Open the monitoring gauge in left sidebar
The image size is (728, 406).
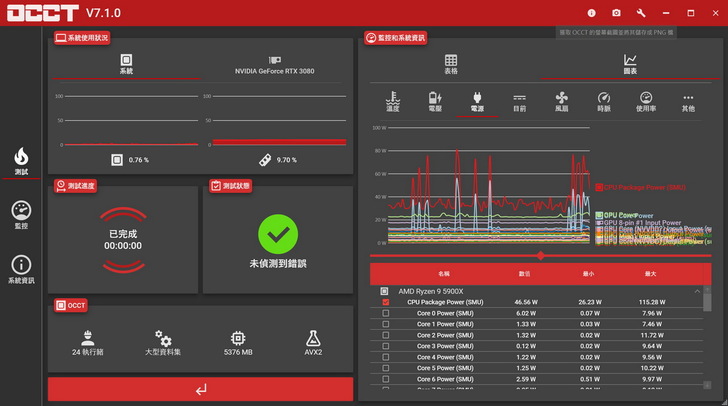point(21,215)
